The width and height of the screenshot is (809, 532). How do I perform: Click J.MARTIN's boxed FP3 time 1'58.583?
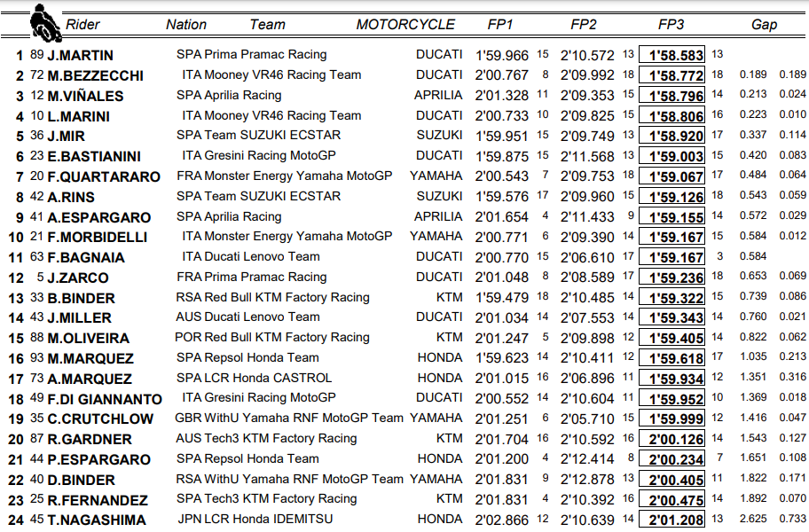tap(672, 55)
